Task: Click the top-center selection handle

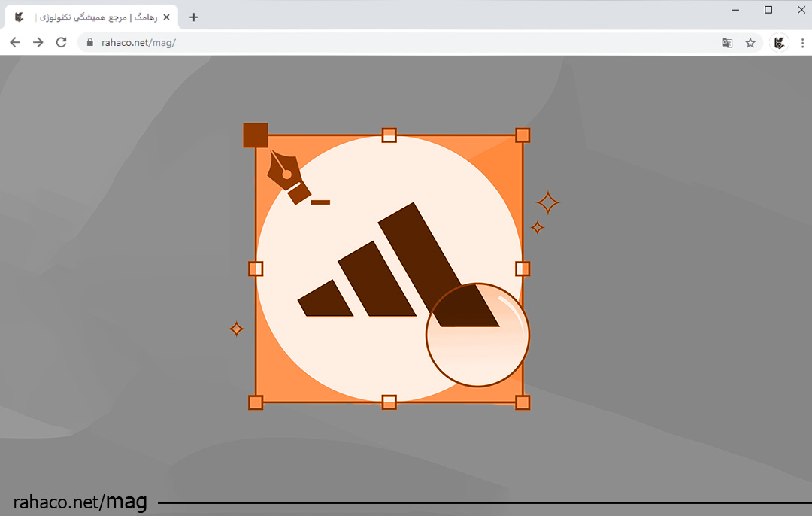Action: coord(389,135)
